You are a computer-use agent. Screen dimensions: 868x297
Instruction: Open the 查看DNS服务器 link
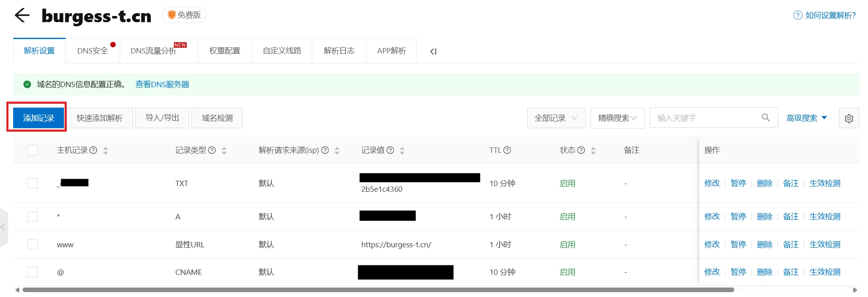point(162,85)
